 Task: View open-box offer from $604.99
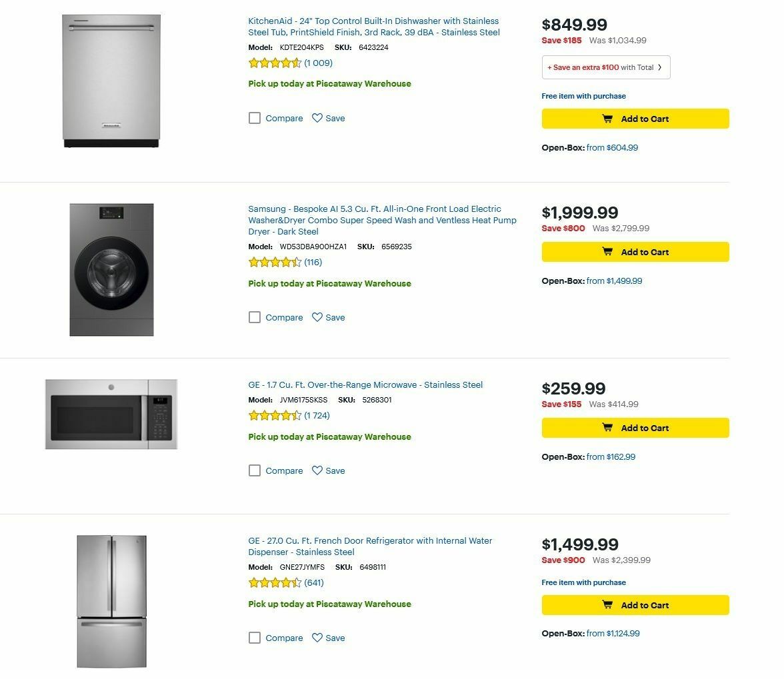(x=612, y=148)
